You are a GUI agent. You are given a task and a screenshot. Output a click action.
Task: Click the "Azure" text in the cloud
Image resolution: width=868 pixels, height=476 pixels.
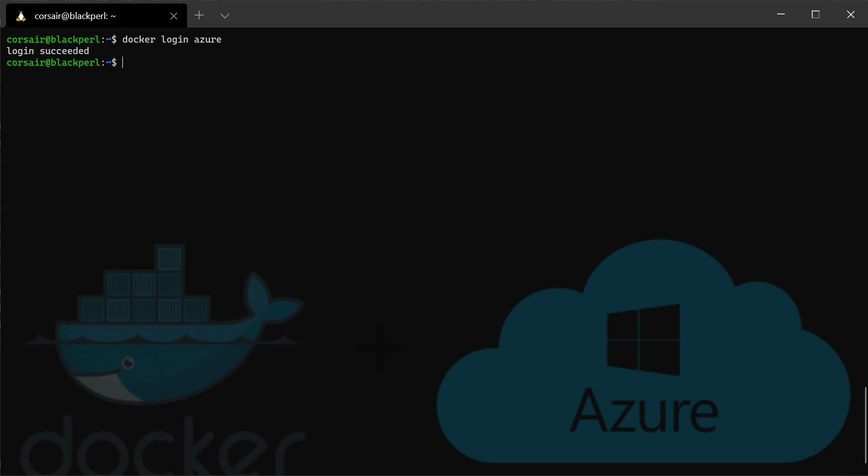click(644, 411)
